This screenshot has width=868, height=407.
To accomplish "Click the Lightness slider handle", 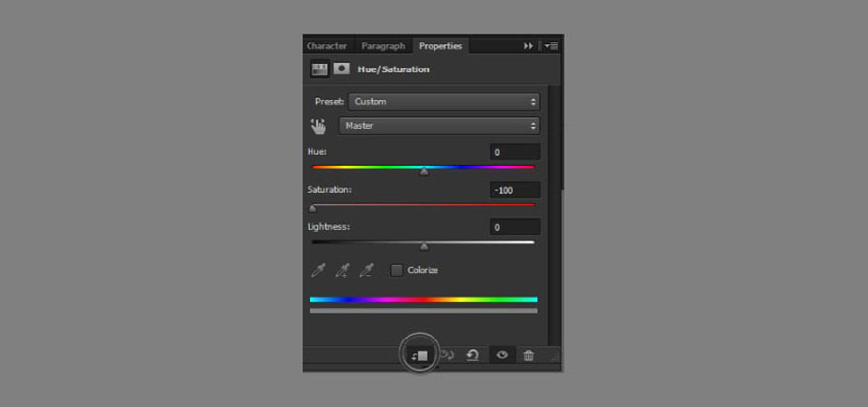I will click(x=424, y=247).
